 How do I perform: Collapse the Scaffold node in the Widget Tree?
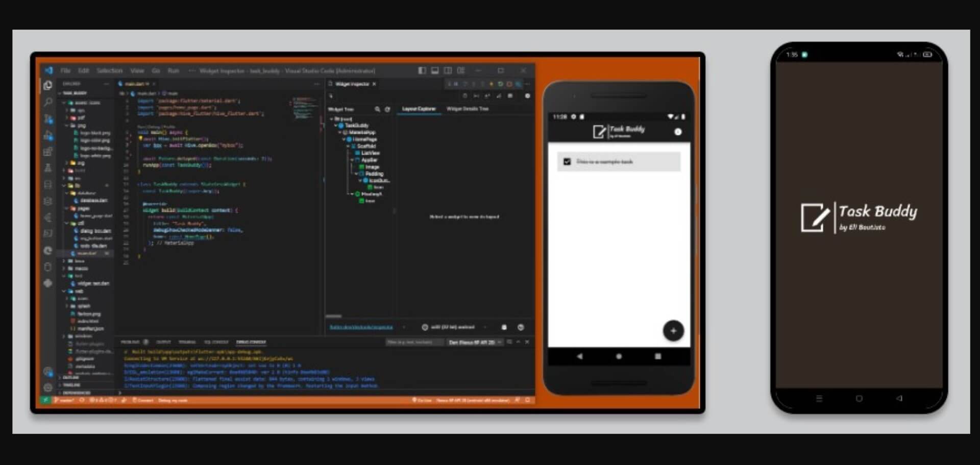pos(348,146)
